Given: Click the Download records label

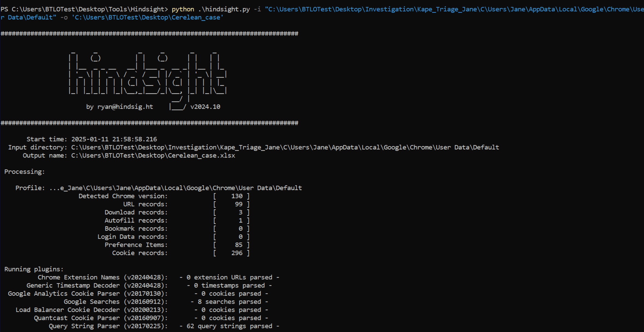Looking at the screenshot, I should (x=136, y=212).
